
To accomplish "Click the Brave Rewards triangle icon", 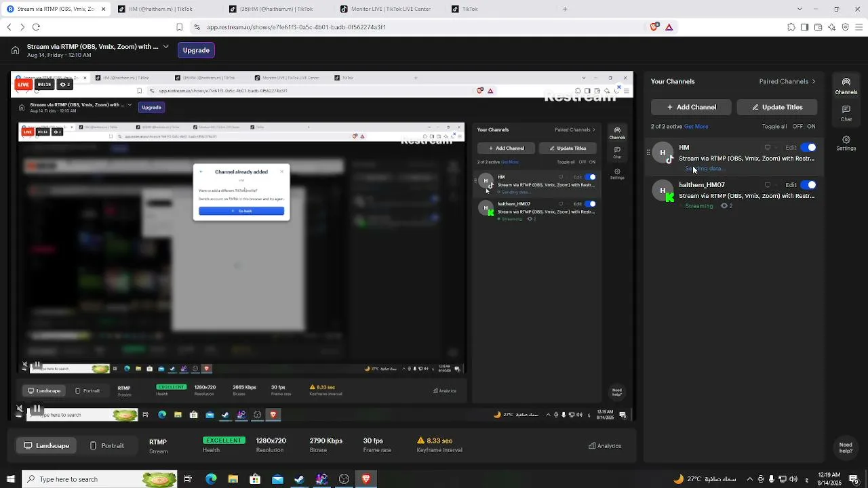I will coord(669,27).
